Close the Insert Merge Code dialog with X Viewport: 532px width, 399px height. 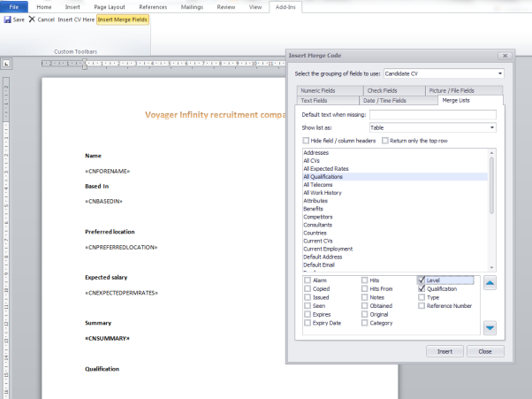click(x=504, y=55)
